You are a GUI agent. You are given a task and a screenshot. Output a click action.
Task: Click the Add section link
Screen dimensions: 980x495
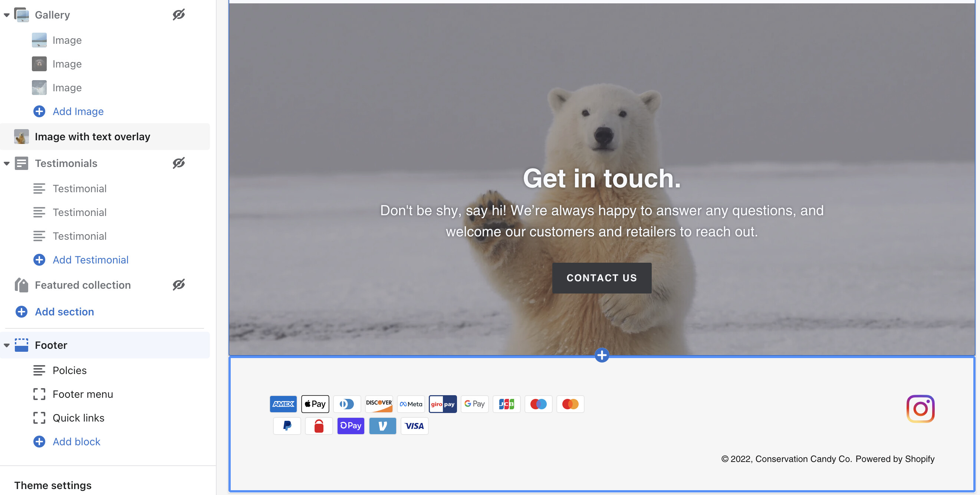click(64, 312)
